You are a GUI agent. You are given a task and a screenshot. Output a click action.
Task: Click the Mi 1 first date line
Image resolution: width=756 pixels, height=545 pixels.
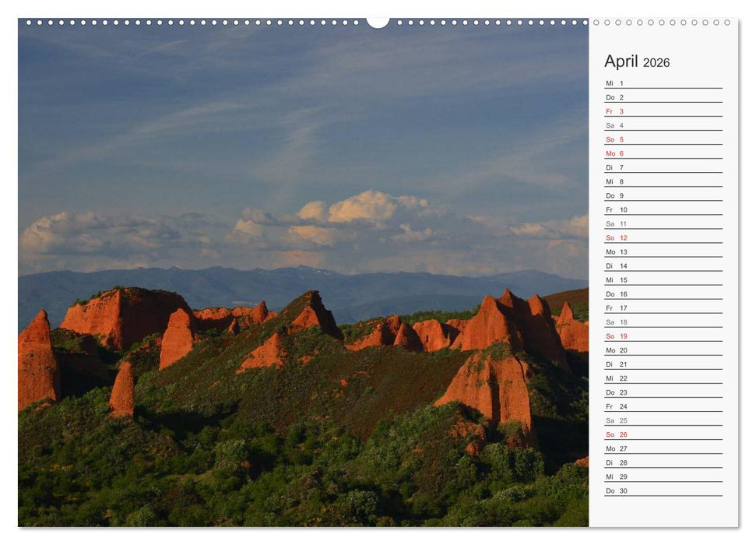tap(615, 83)
